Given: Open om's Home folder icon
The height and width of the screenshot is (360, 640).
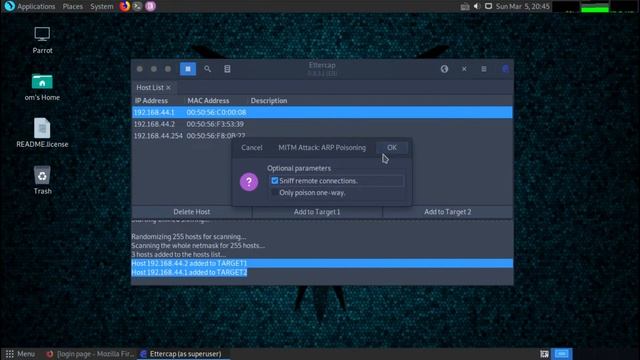Looking at the screenshot, I should (42, 87).
